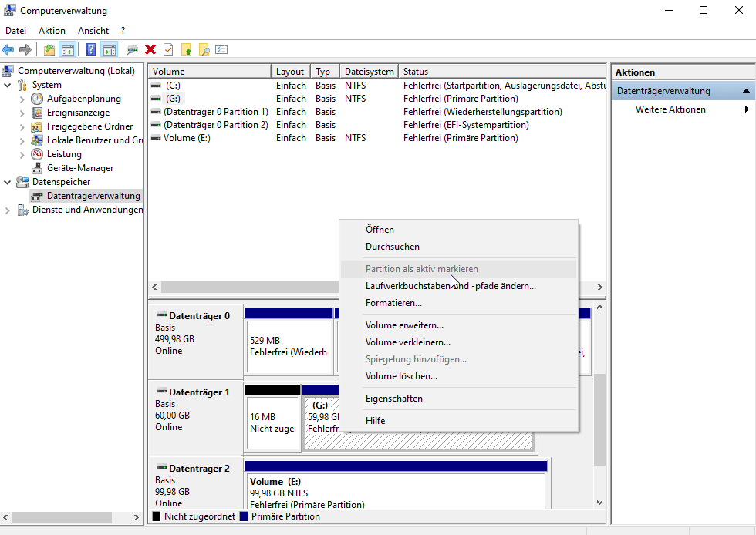Open the Ansicht menu
The image size is (756, 535).
[x=93, y=31]
